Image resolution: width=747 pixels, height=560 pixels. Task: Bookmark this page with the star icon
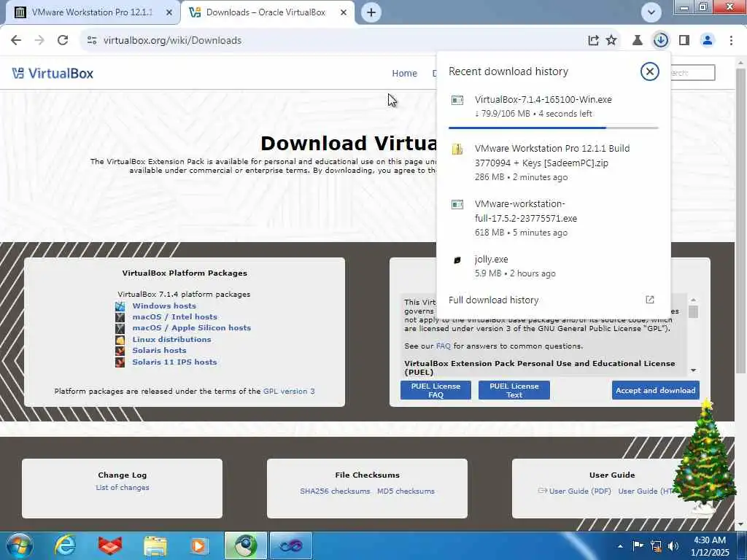(x=611, y=41)
